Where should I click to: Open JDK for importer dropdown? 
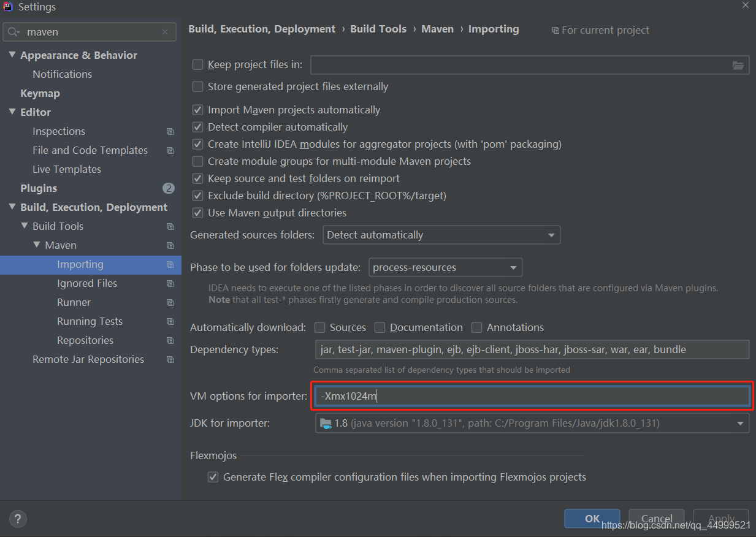[x=532, y=423]
